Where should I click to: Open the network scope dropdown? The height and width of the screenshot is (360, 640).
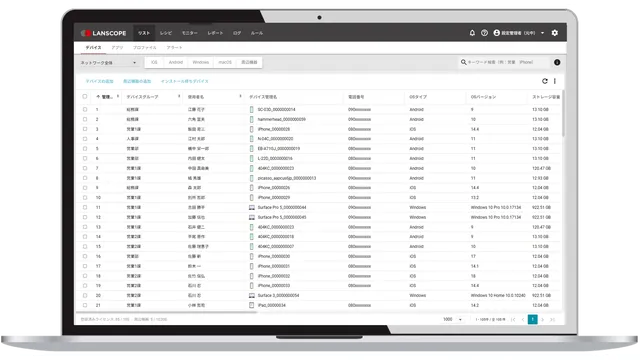pyautogui.click(x=109, y=63)
